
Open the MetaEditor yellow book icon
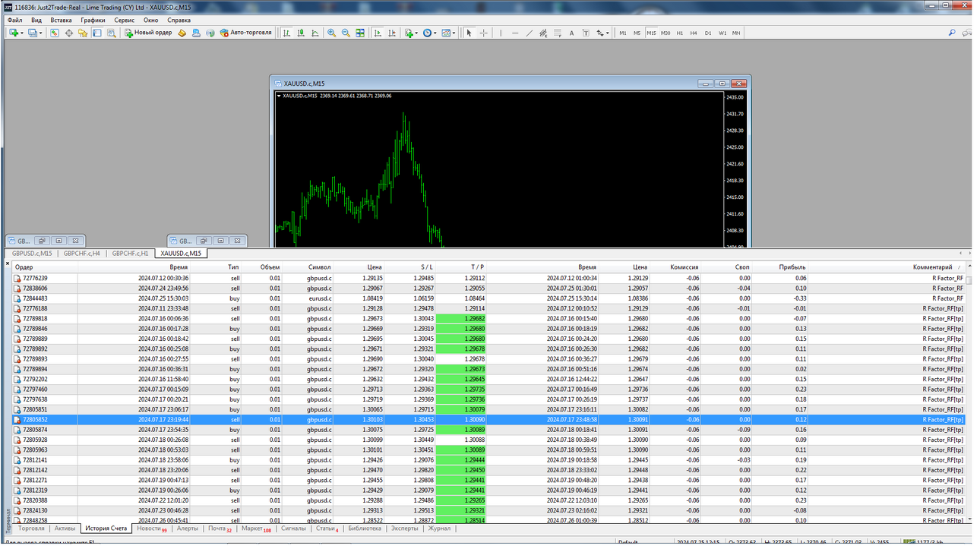pyautogui.click(x=182, y=33)
